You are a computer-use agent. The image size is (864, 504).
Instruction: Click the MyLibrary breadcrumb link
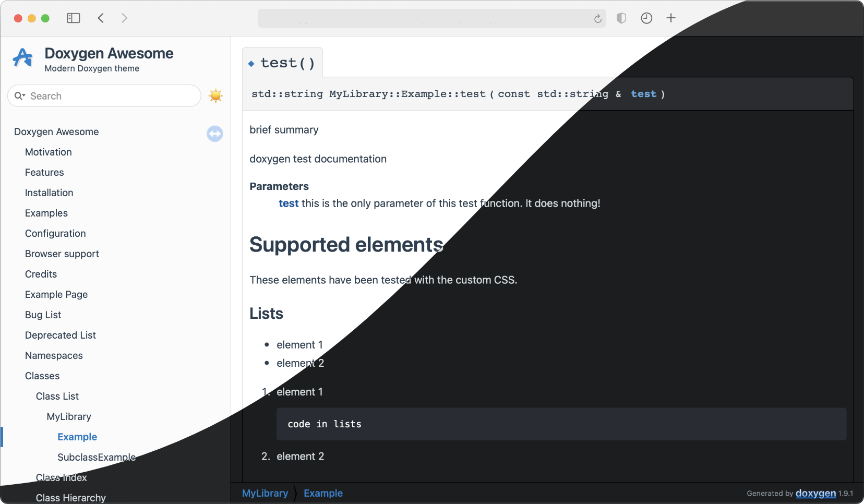tap(265, 494)
